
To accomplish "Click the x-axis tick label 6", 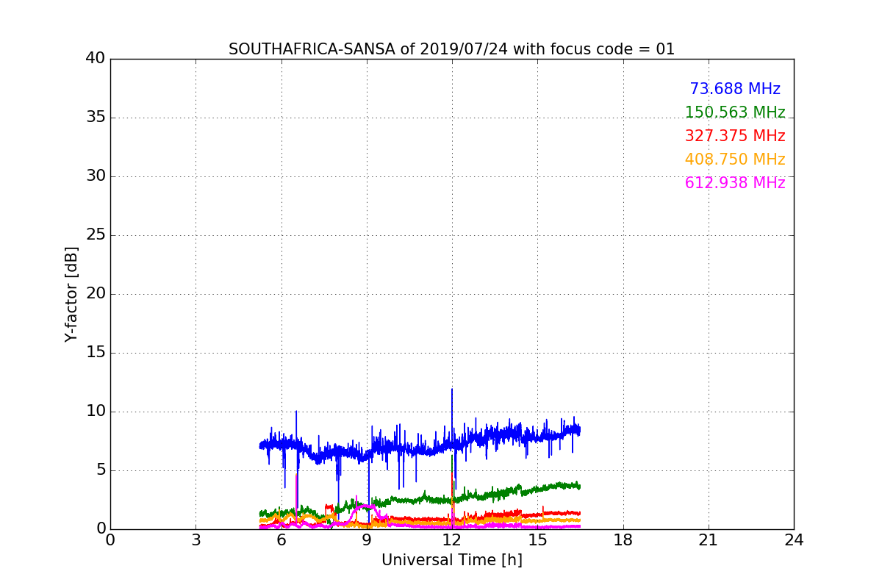I will [x=281, y=540].
